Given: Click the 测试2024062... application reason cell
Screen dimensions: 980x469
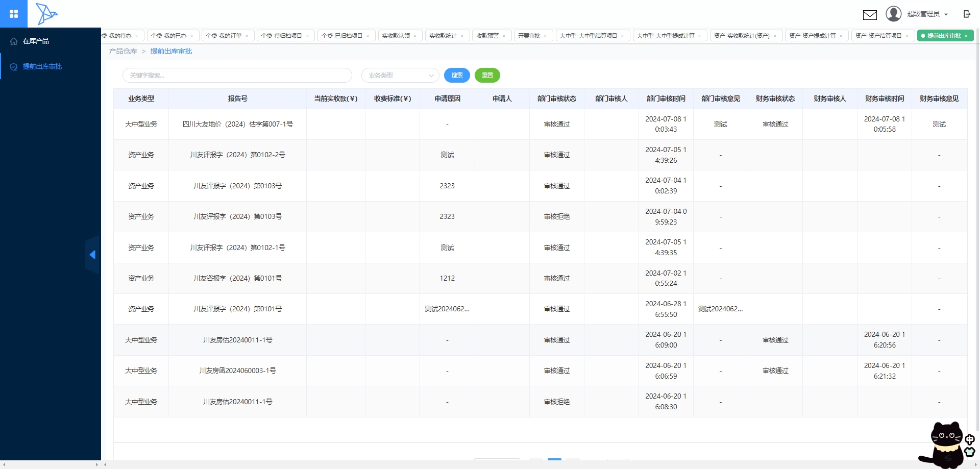Looking at the screenshot, I should point(447,309).
